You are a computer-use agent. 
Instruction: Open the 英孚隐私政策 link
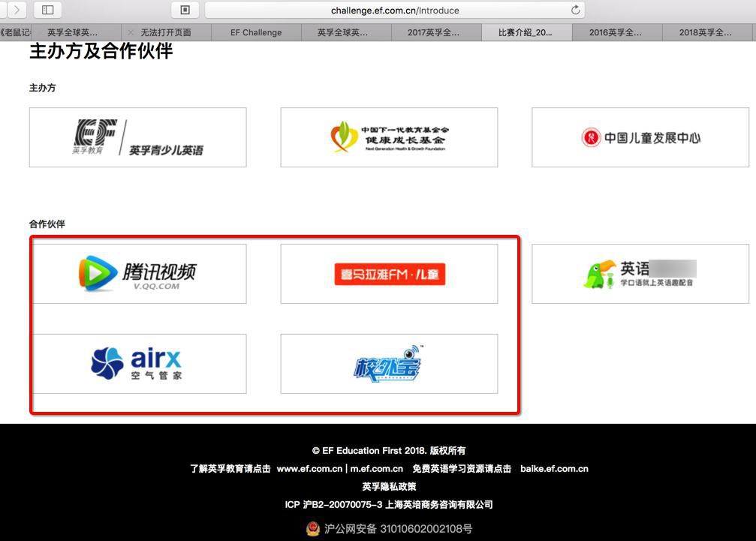389,486
